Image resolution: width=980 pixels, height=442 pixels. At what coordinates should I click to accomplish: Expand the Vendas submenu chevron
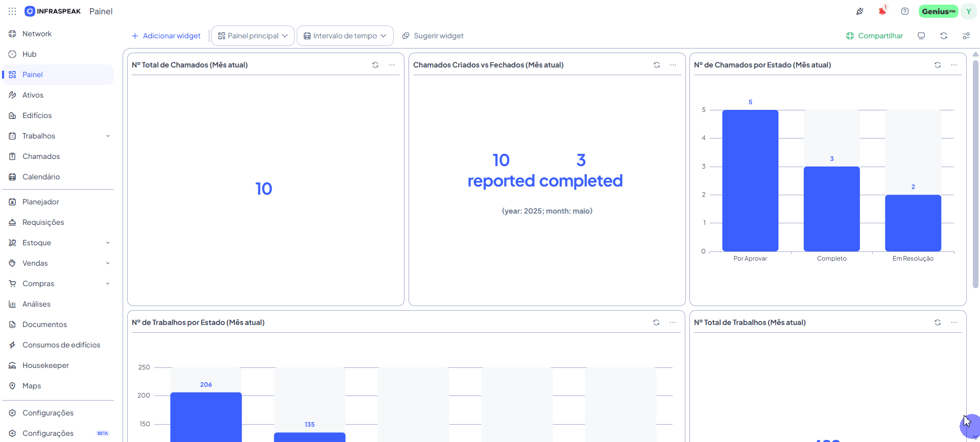(108, 263)
